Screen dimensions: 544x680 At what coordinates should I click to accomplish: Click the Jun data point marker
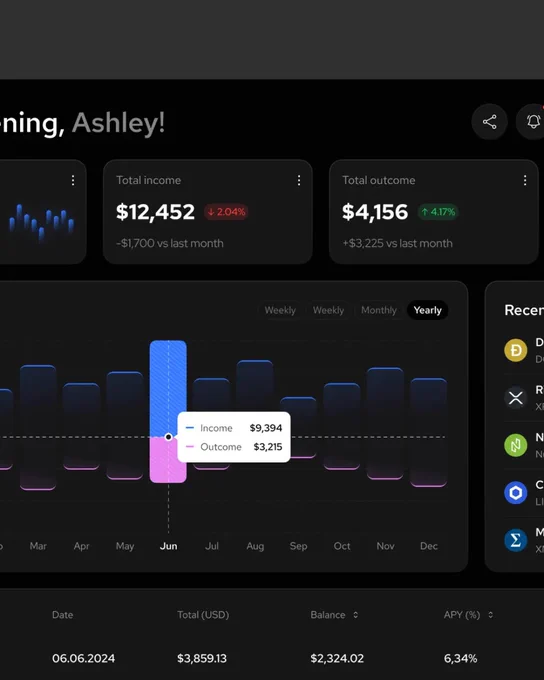(x=168, y=437)
